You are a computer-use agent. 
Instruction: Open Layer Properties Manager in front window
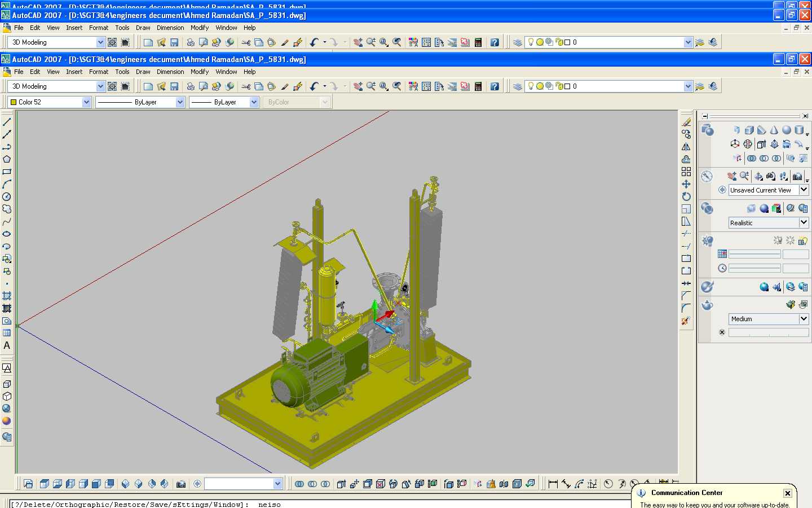coord(518,86)
